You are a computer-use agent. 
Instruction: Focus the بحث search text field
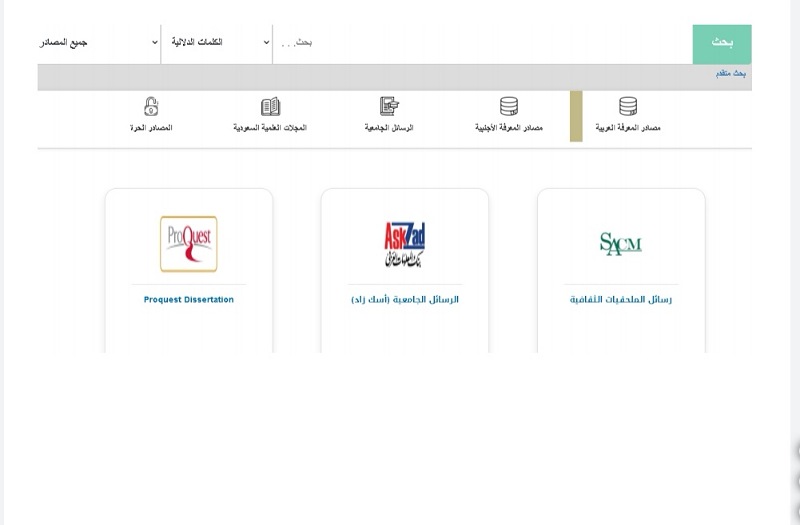[x=480, y=42]
